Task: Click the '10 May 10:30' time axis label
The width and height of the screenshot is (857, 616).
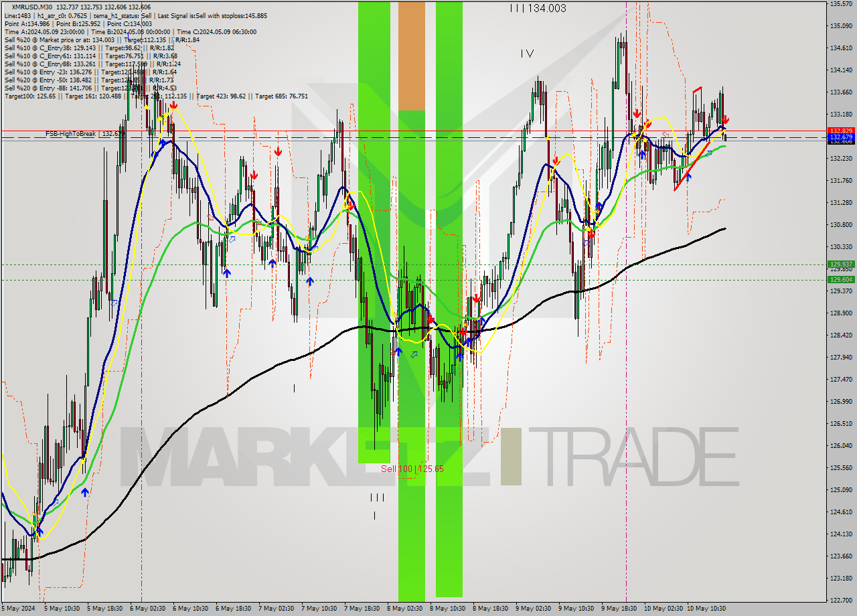Action: 707,609
